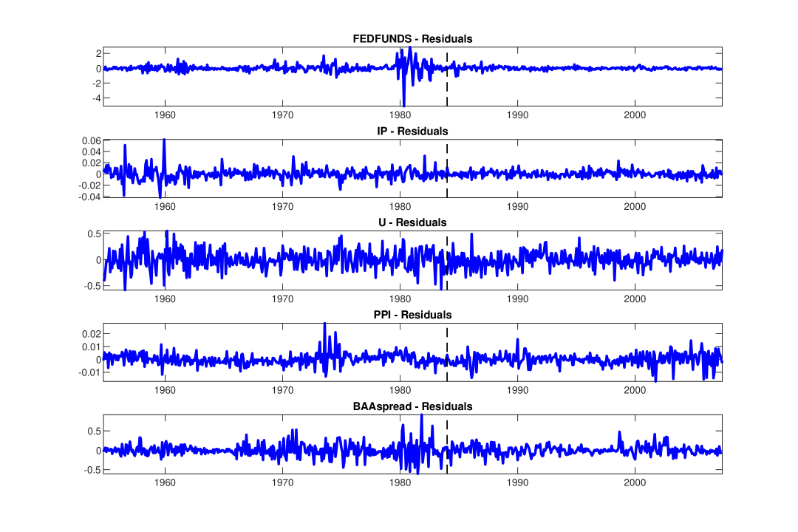Click the 1960 x-axis label under PPI plot
This screenshot has height=532, width=798.
coord(164,390)
